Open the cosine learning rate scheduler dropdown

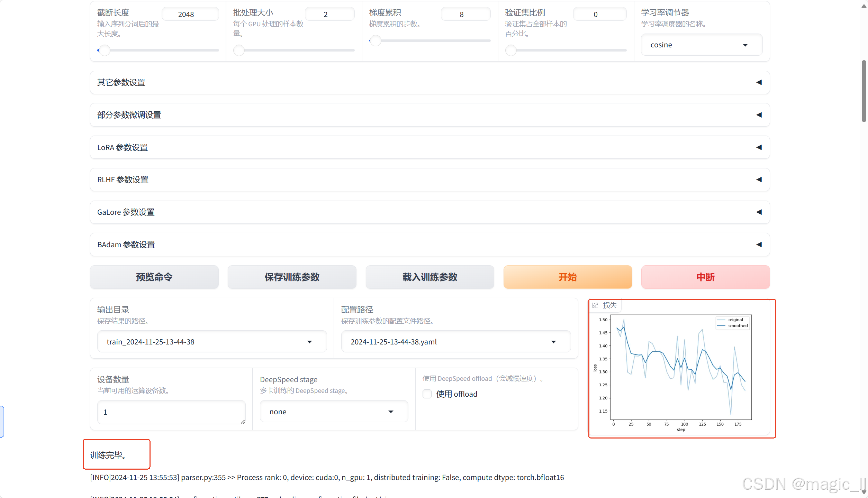click(x=702, y=45)
